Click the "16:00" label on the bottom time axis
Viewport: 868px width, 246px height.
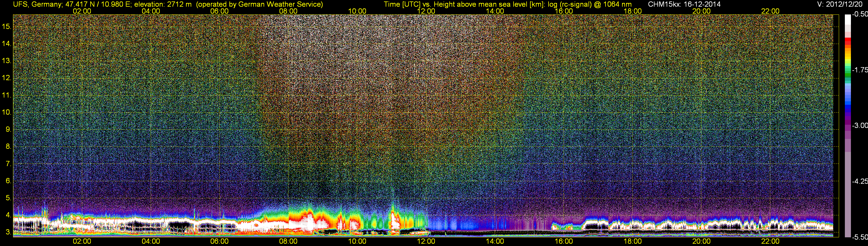coord(564,241)
